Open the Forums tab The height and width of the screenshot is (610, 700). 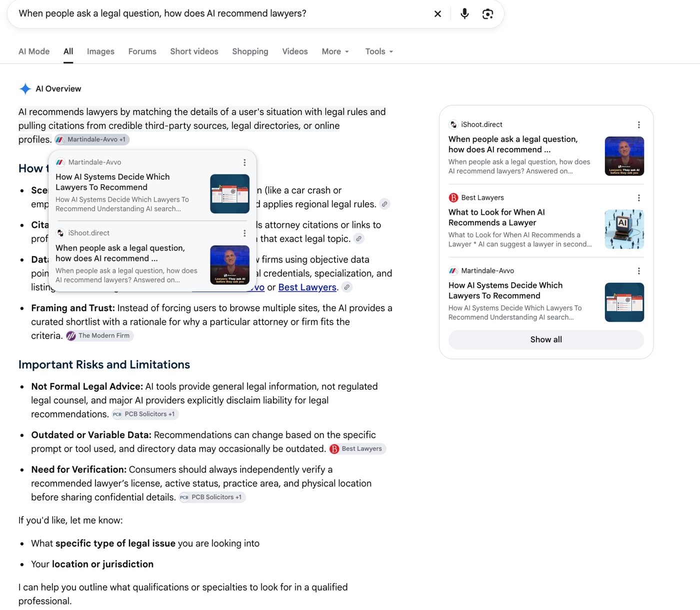142,51
